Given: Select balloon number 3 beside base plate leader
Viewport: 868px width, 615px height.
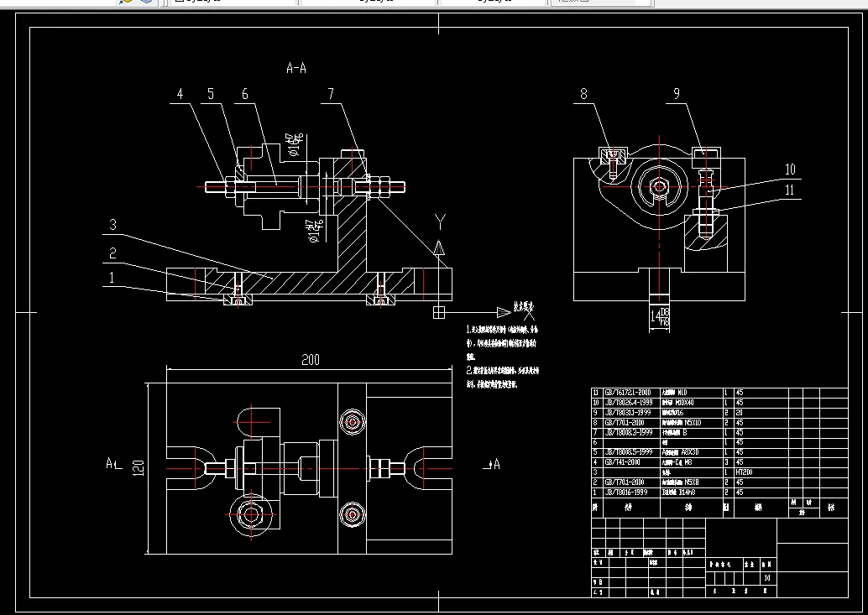Looking at the screenshot, I should click(113, 225).
